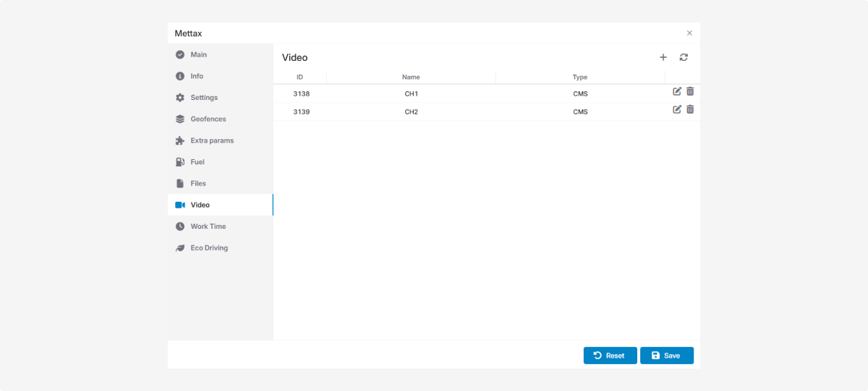
Task: Sort by the Name column header
Action: click(x=411, y=77)
